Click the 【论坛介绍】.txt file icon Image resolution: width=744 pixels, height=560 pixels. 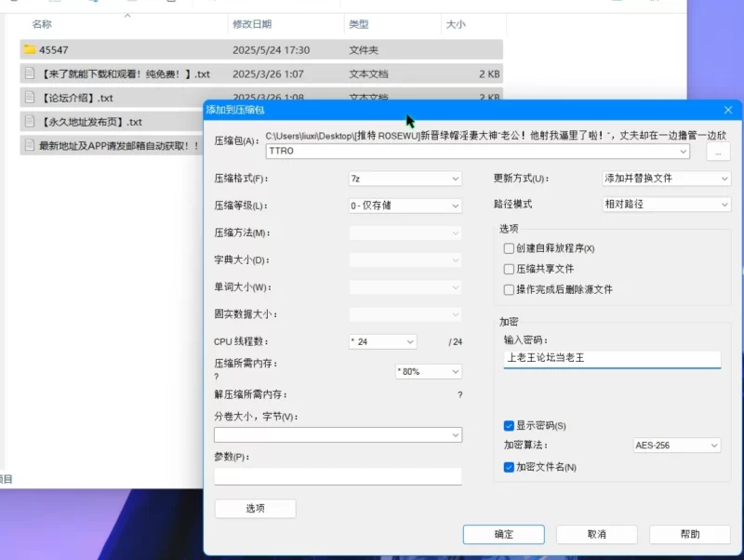pyautogui.click(x=30, y=98)
